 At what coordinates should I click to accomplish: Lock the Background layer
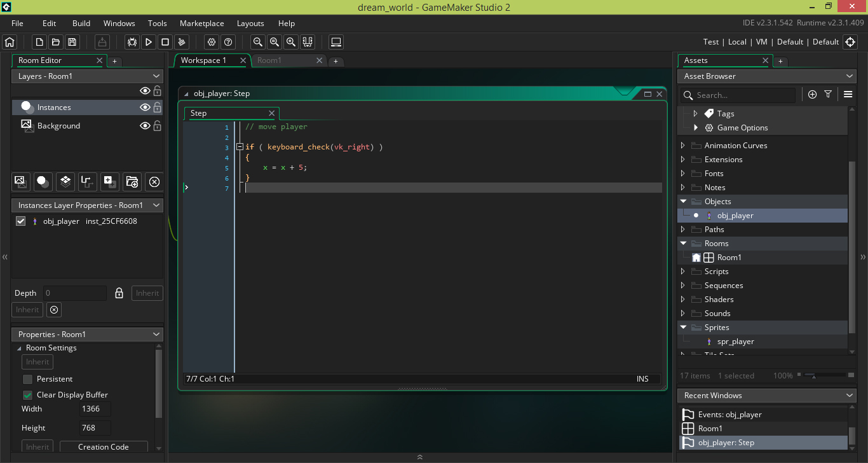[157, 126]
